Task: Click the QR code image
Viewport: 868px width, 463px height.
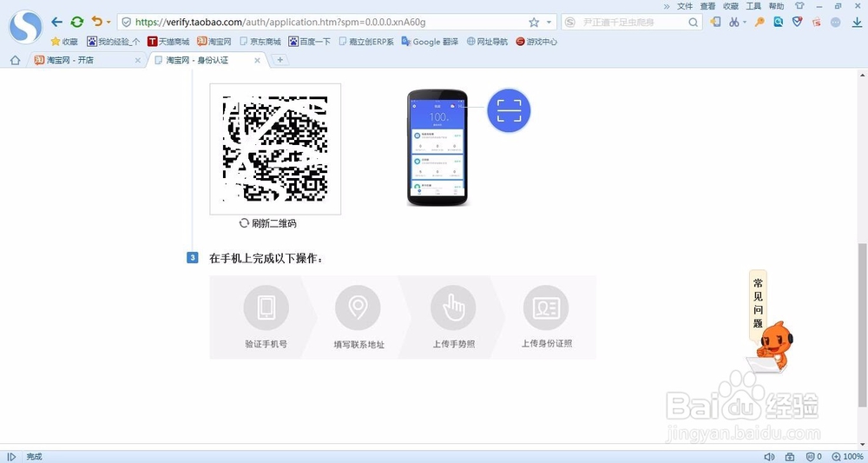Action: pyautogui.click(x=275, y=149)
